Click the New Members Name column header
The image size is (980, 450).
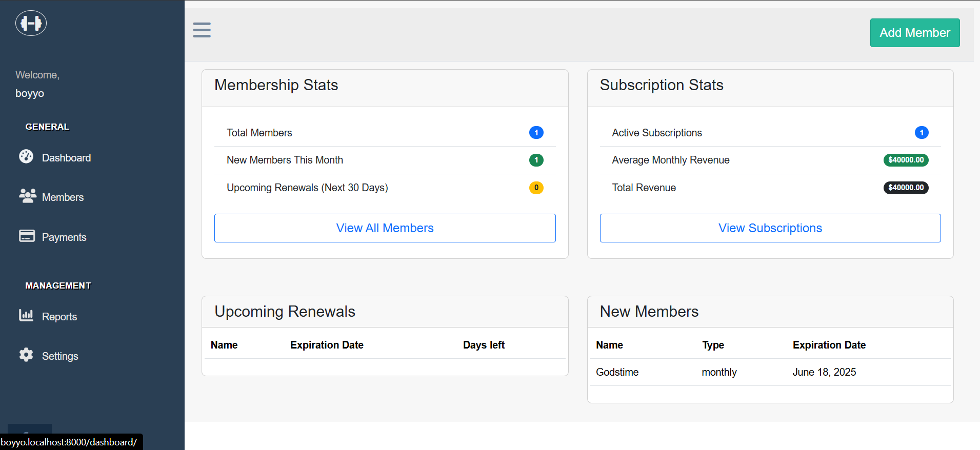[610, 345]
